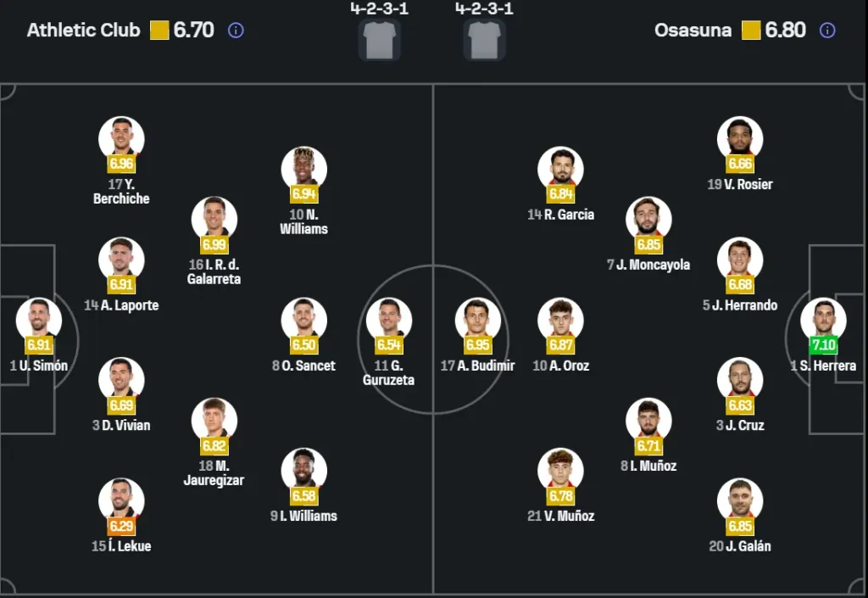Click the Y. Berchiche name label
Viewport: 868px width, 598px height.
coord(121,192)
